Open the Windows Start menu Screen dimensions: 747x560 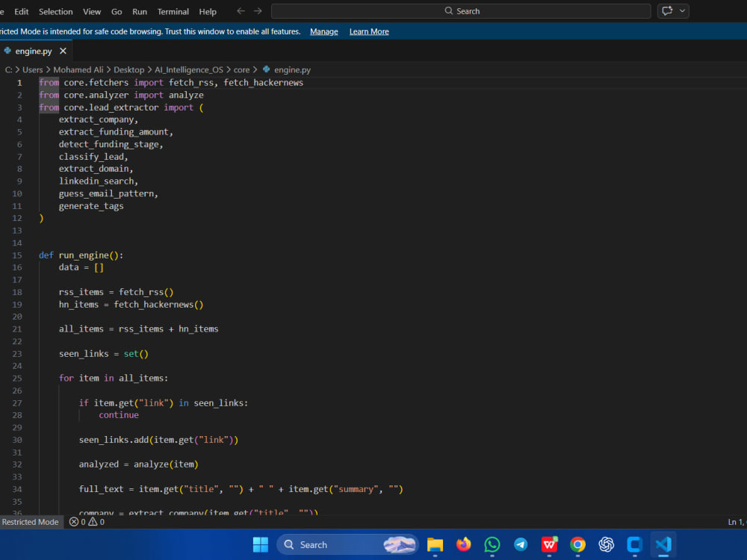261,544
